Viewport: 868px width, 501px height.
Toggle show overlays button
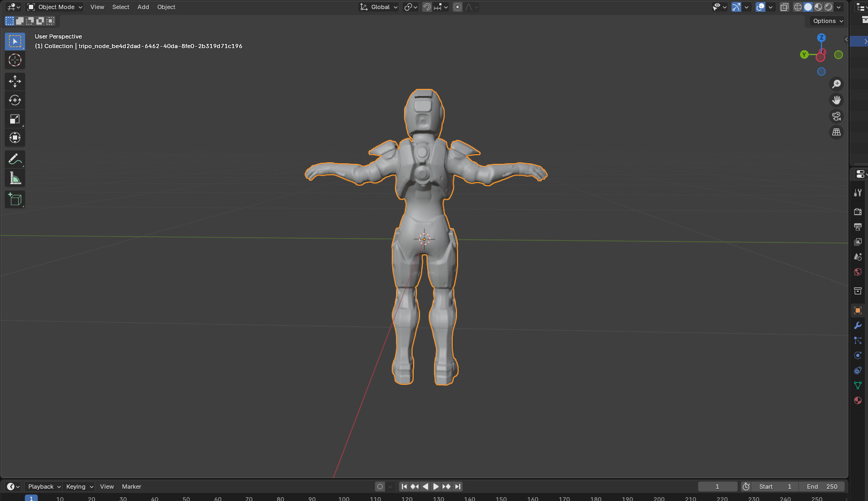pyautogui.click(x=760, y=7)
